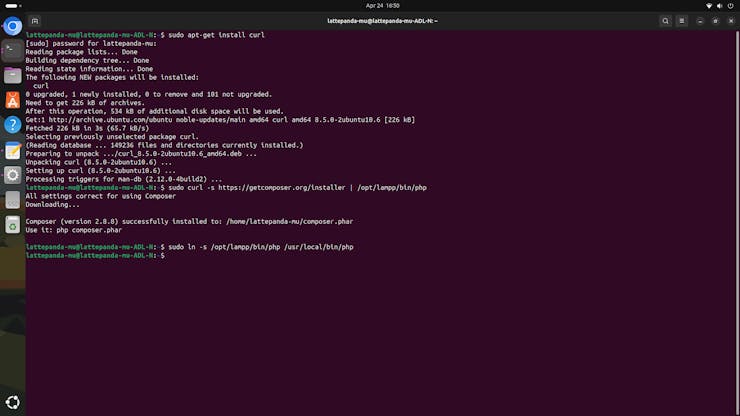Image resolution: width=740 pixels, height=416 pixels.
Task: Click the Terminal icon in the dock
Action: [x=13, y=50]
